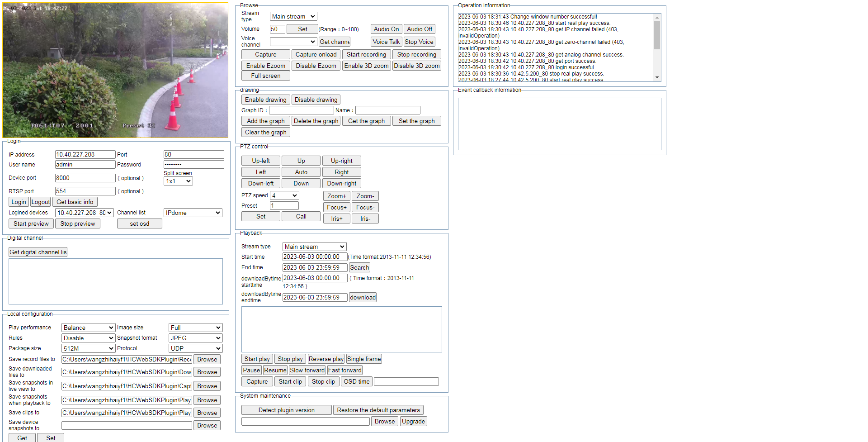Click Restore the default parameters
Viewport: 868px width, 442px height.
click(378, 410)
